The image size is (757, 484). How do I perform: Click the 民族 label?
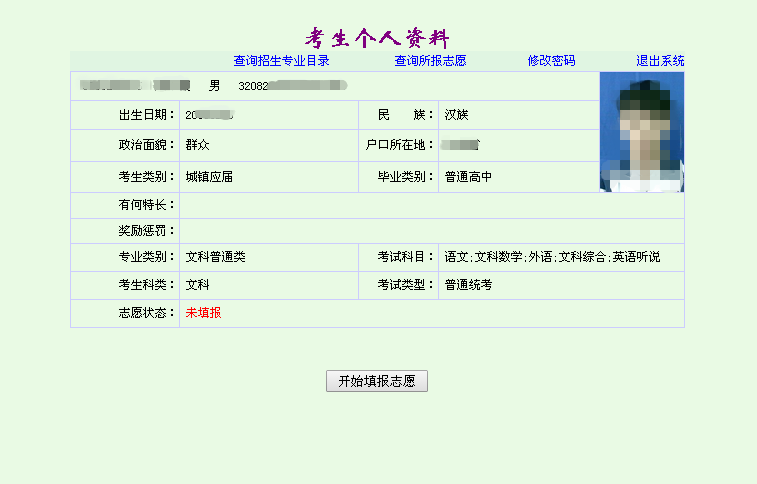pos(406,115)
